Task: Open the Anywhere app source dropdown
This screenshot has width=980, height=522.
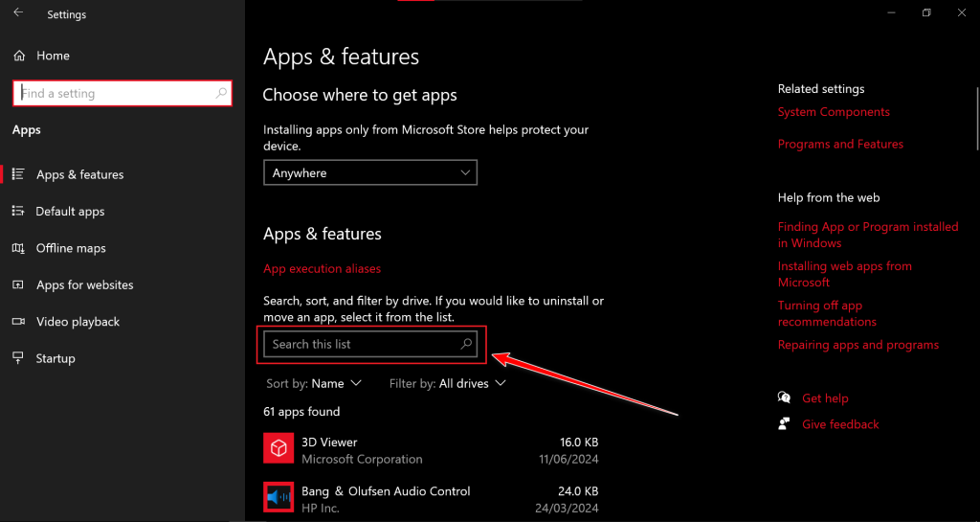Action: 370,173
